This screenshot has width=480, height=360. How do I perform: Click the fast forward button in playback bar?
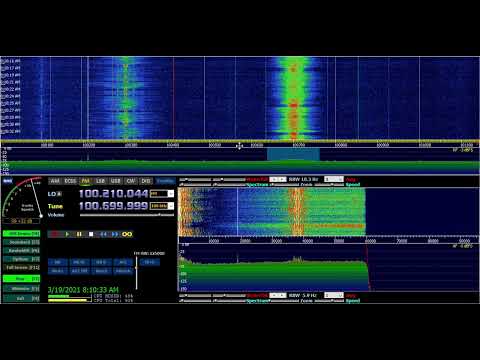115,234
